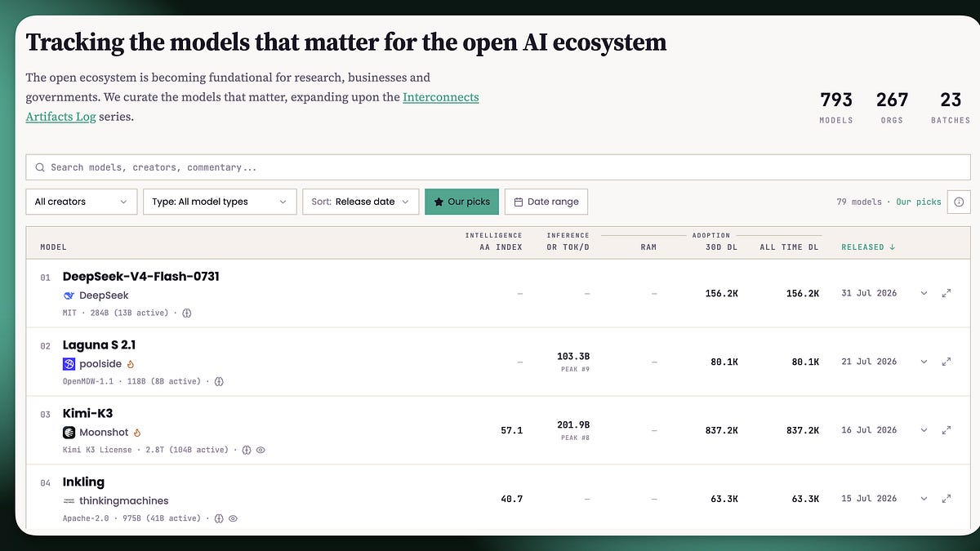This screenshot has width=980, height=551.
Task: Sort by the RAM column header
Action: (x=648, y=247)
